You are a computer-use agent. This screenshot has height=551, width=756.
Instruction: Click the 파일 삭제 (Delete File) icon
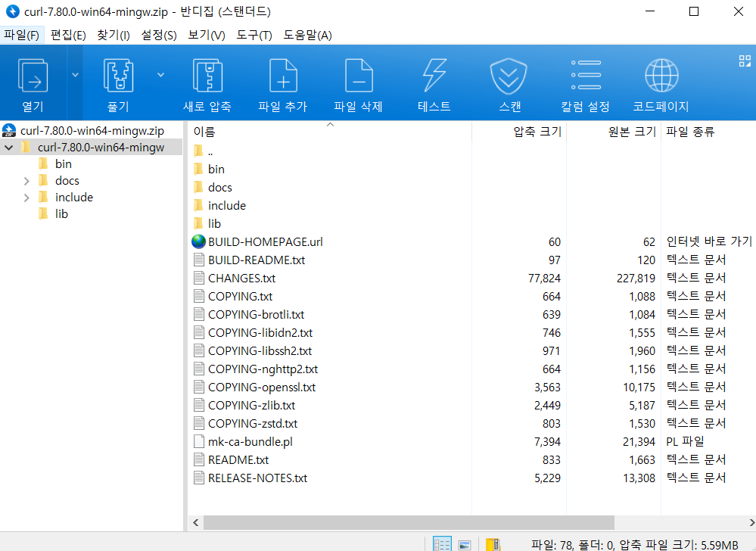click(359, 76)
